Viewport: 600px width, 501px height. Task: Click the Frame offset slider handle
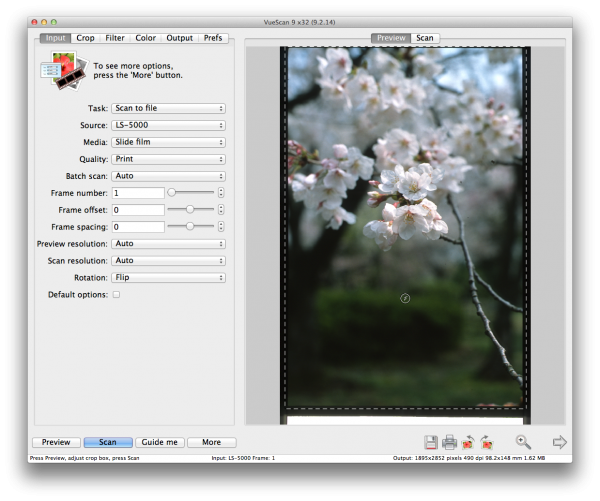coord(190,209)
